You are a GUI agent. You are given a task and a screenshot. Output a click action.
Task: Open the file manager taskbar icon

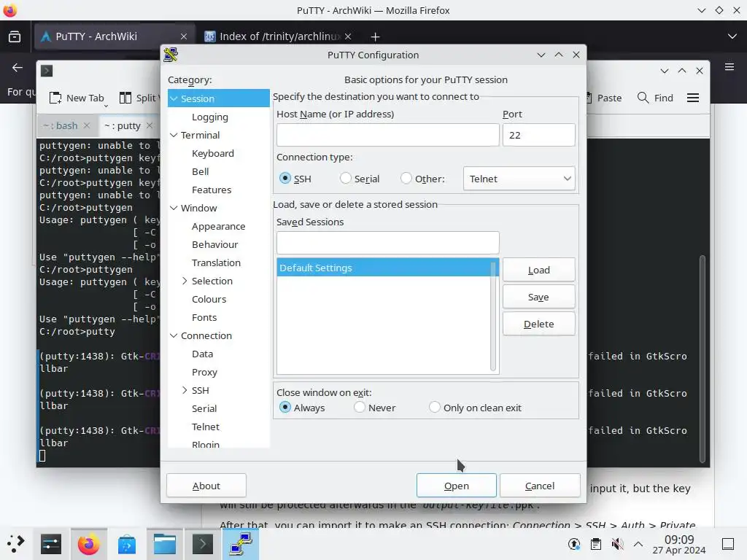(165, 544)
